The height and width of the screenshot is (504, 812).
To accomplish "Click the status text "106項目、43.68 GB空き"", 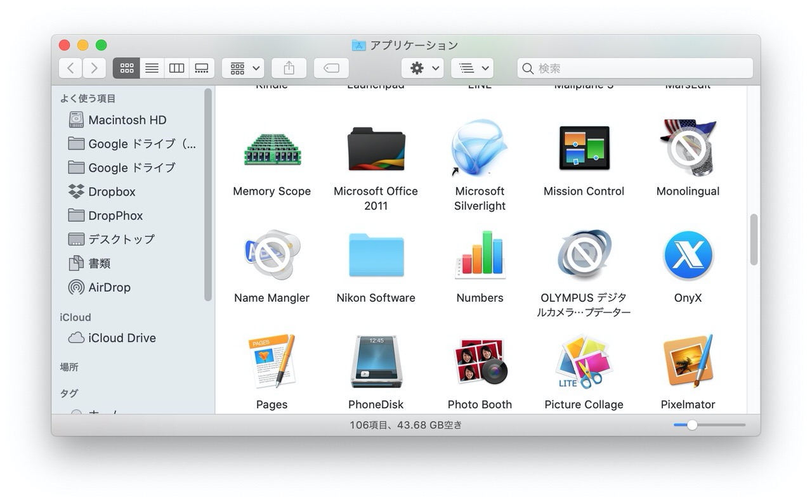I will [406, 425].
